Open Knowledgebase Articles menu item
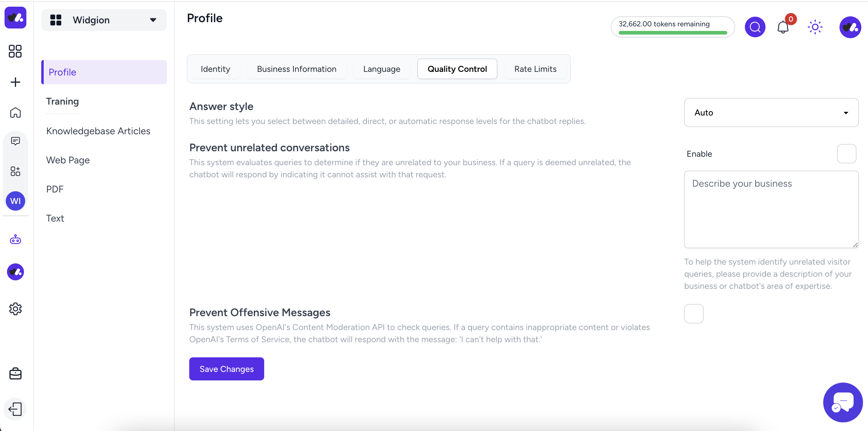 point(98,131)
